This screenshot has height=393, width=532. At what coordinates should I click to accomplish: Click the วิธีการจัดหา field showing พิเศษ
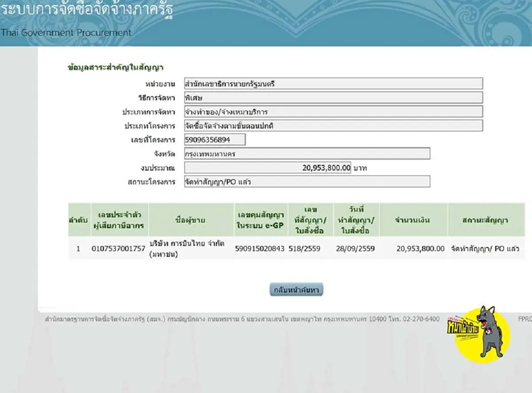(x=333, y=98)
